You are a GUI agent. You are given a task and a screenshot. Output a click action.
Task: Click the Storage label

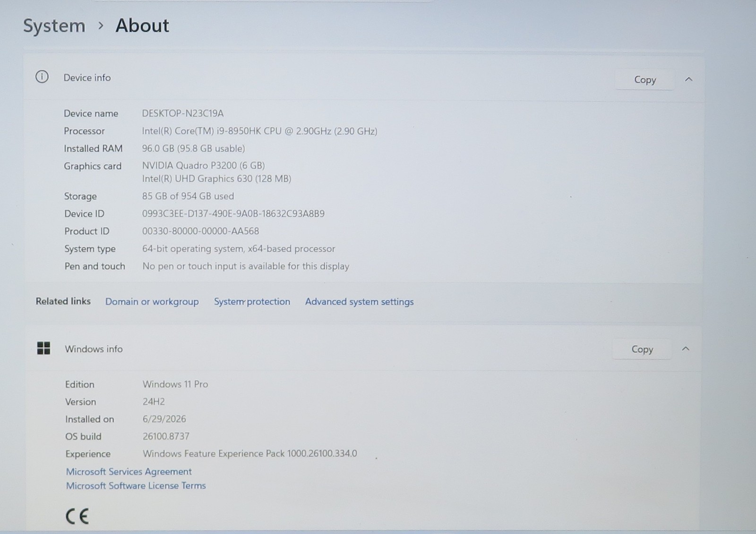[x=80, y=196]
